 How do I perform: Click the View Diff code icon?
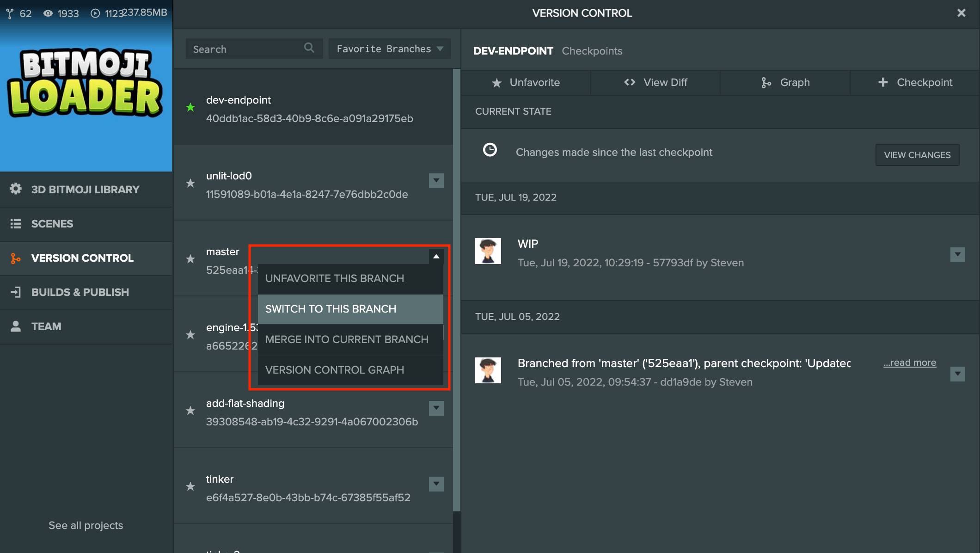click(x=630, y=82)
